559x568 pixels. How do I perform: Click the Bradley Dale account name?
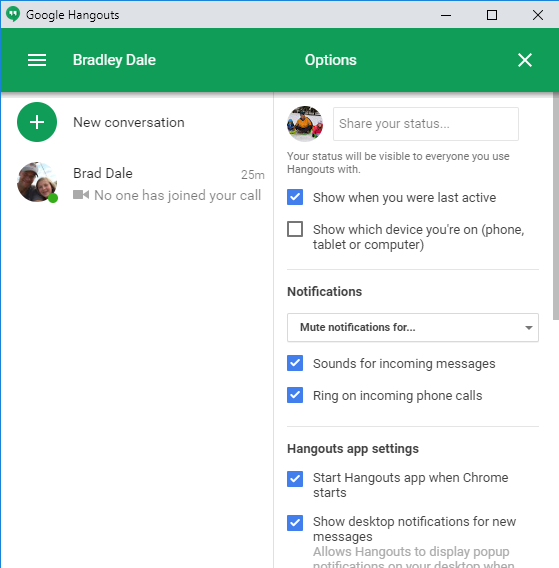[x=114, y=60]
